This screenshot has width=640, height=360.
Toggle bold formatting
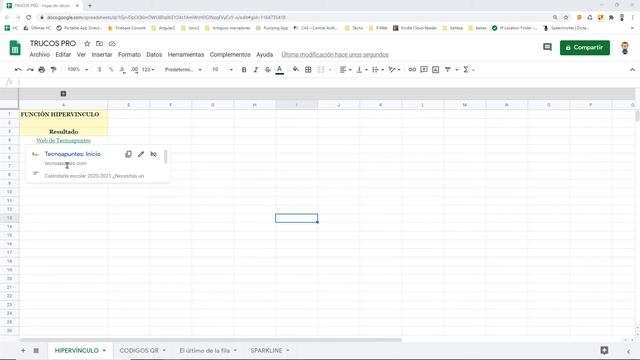[x=244, y=70]
